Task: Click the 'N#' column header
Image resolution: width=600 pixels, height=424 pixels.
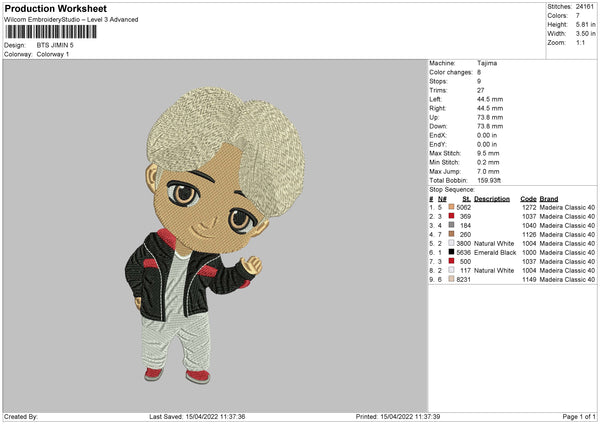Action: pos(442,199)
